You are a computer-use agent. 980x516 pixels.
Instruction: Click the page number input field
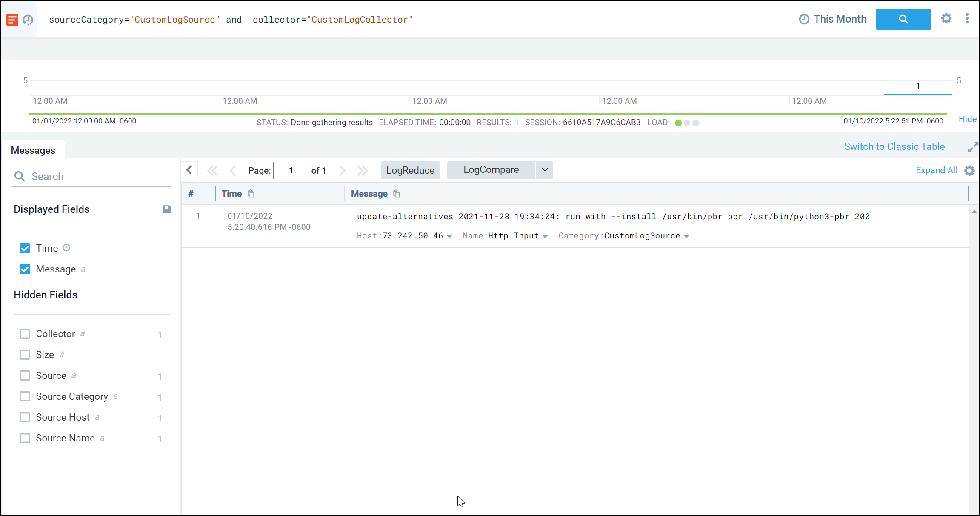click(x=290, y=170)
